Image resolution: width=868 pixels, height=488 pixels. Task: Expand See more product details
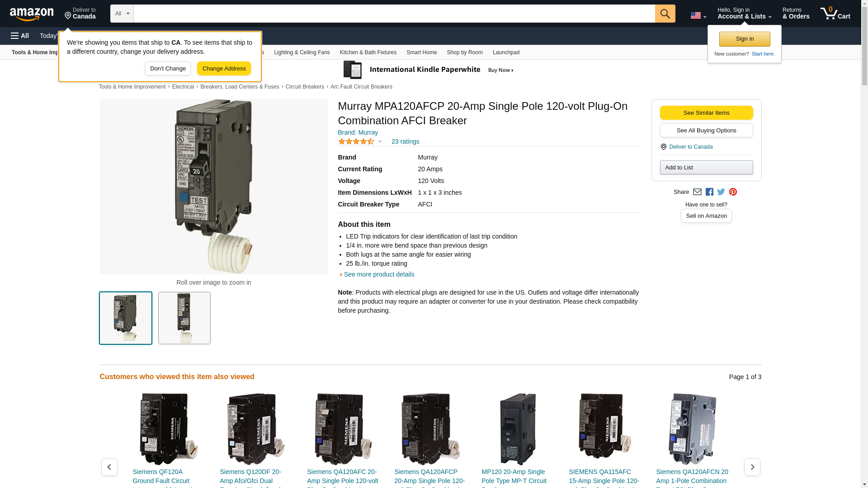378,274
